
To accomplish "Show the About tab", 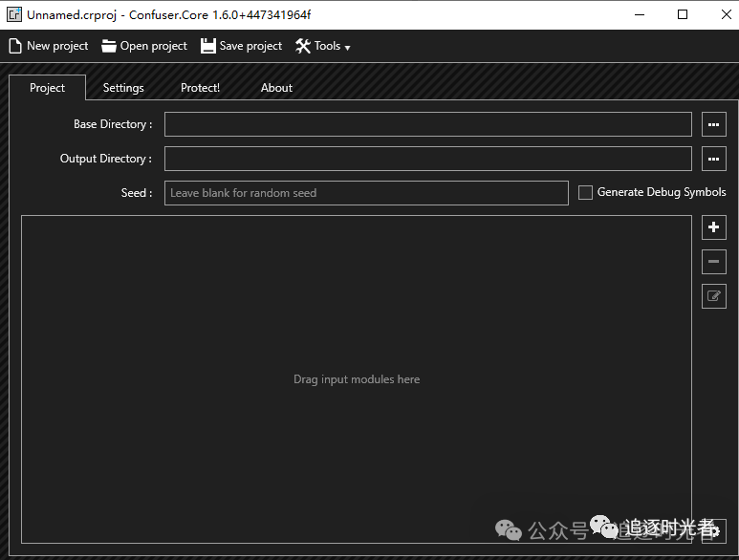I will 276,88.
